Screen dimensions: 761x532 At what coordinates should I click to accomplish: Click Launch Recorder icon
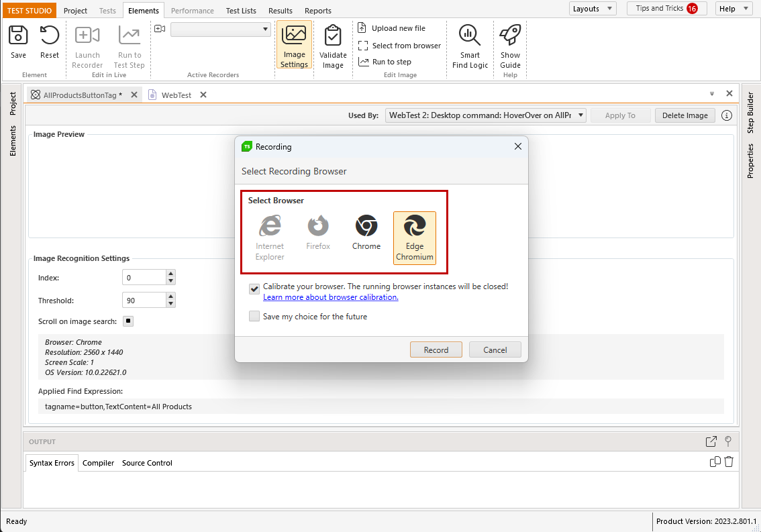tap(87, 36)
